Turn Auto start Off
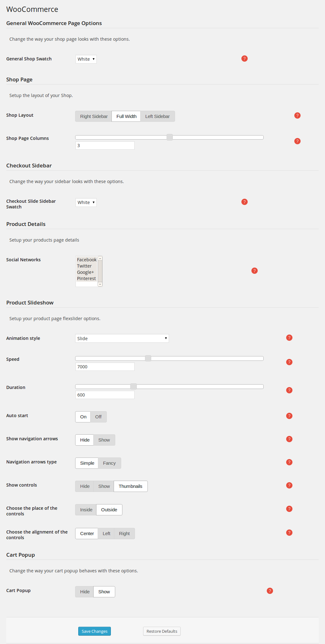Image resolution: width=325 pixels, height=644 pixels. [x=98, y=417]
